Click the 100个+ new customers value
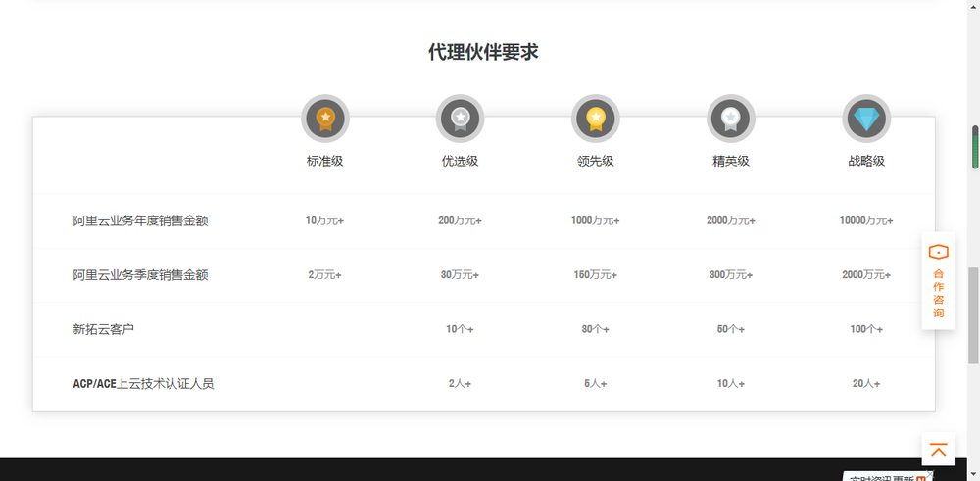980x481 pixels. pyautogui.click(x=866, y=329)
